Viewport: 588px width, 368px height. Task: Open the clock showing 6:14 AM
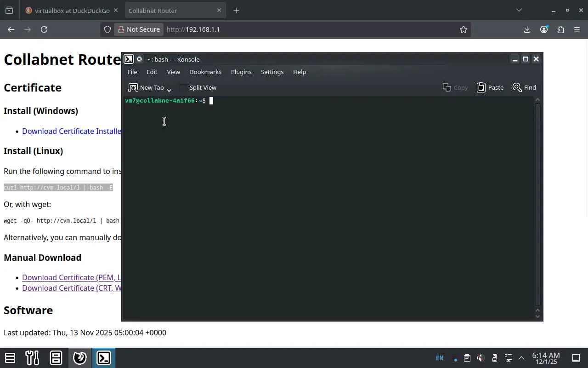click(546, 358)
